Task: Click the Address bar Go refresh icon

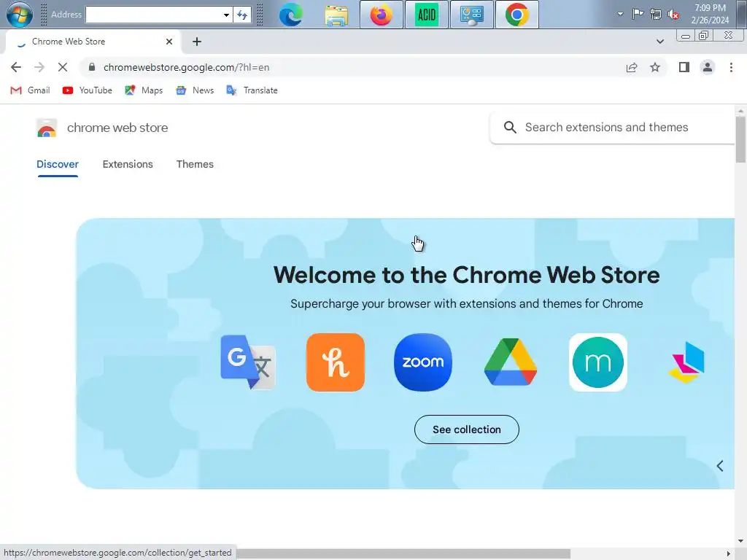Action: [x=242, y=15]
